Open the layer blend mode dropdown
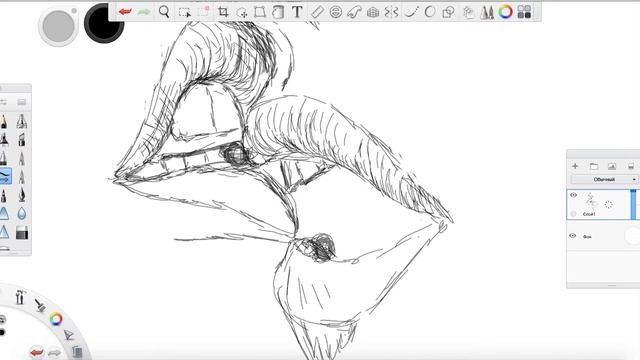Image resolution: width=640 pixels, height=360 pixels. pos(604,180)
